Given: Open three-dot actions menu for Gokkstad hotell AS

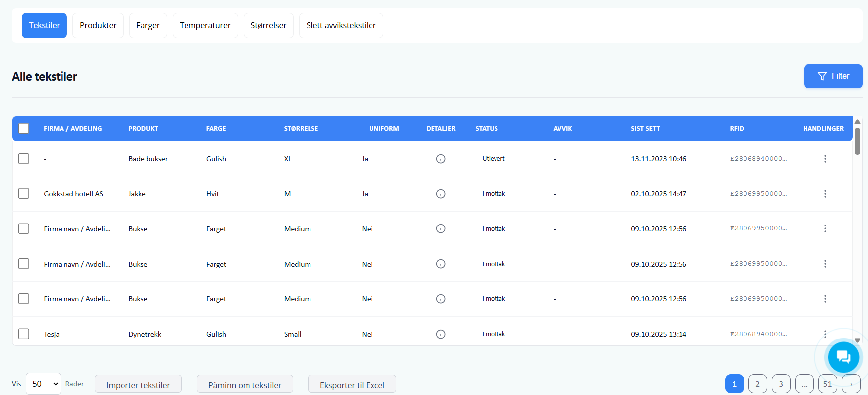Looking at the screenshot, I should click(x=825, y=194).
